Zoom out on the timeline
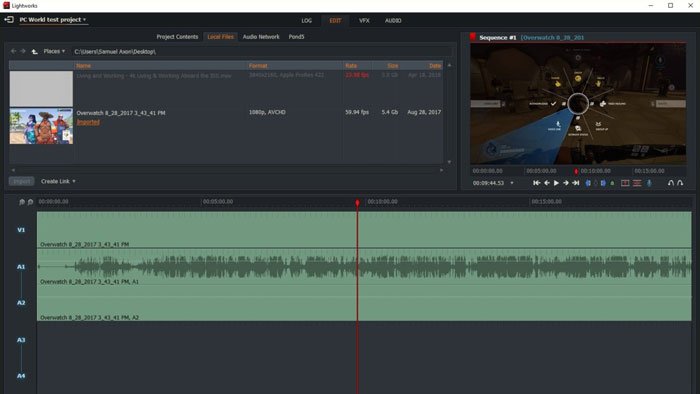The width and height of the screenshot is (700, 394). (x=30, y=202)
